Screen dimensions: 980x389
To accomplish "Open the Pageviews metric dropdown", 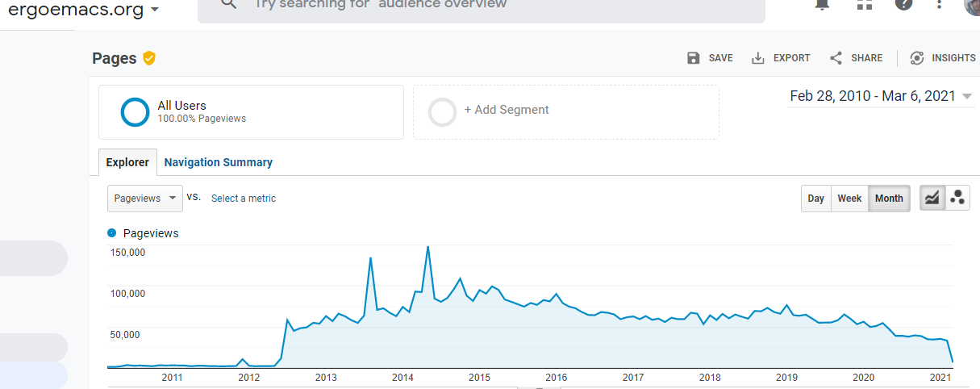I will pyautogui.click(x=145, y=198).
